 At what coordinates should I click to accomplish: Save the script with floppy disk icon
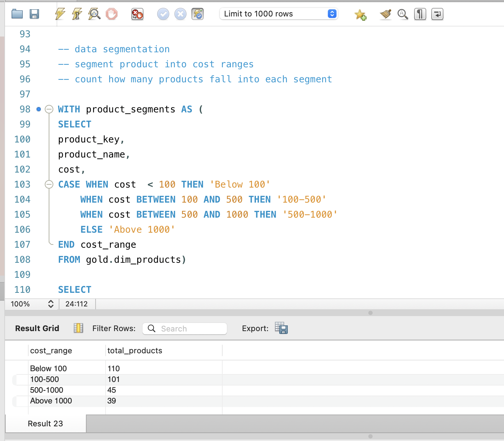(x=34, y=14)
